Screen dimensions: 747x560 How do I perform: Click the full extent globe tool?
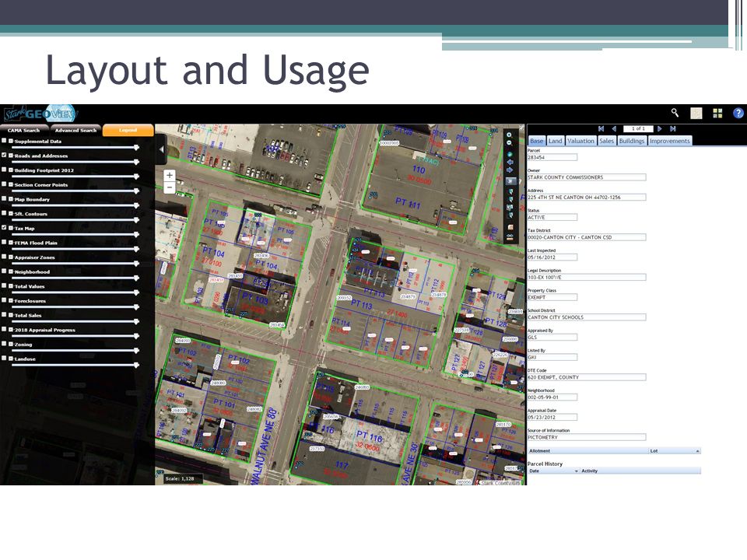(x=510, y=154)
